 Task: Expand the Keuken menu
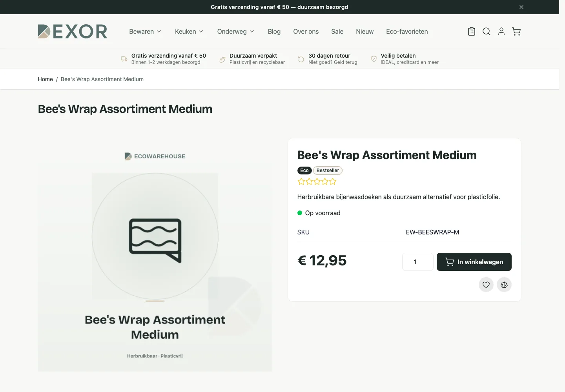[189, 31]
